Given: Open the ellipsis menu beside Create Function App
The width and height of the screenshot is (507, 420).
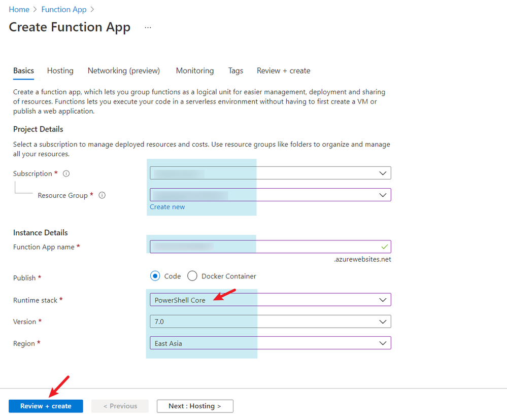Looking at the screenshot, I should (148, 28).
